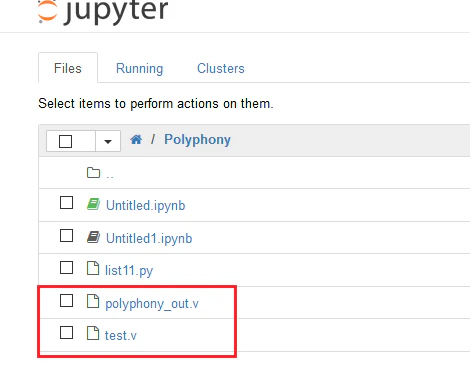Click the file icon of list11.py
Image resolution: width=470 pixels, height=372 pixels.
coord(93,268)
